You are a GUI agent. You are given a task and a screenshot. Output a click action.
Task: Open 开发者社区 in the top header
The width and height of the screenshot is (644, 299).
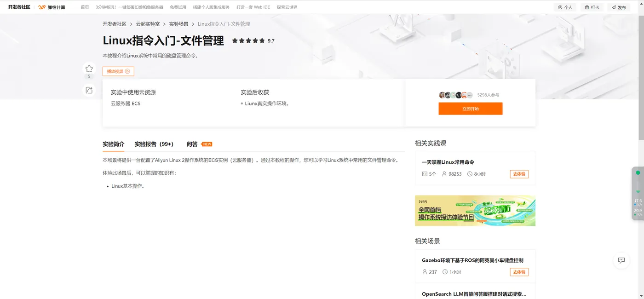19,7
